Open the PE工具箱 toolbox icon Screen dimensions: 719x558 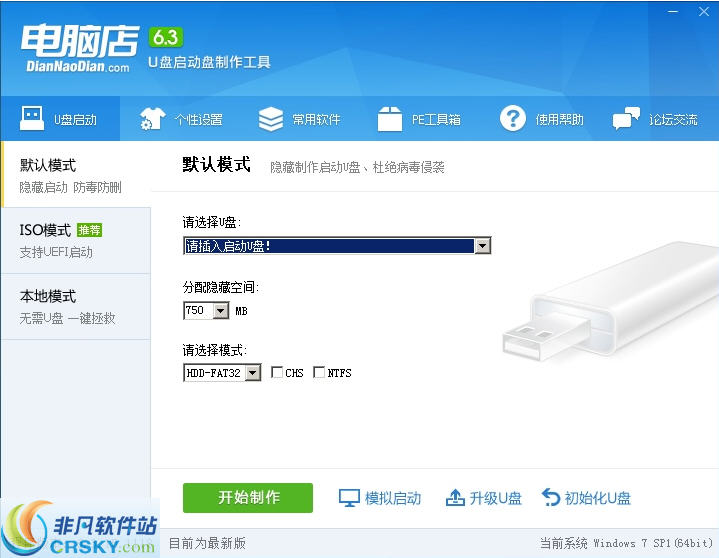coord(390,119)
